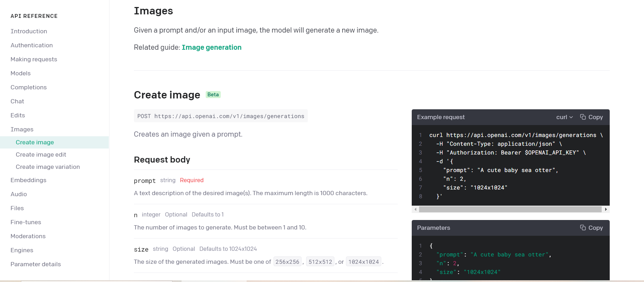Open the Models sidebar entry
Viewport: 644px width, 282px height.
pos(21,73)
